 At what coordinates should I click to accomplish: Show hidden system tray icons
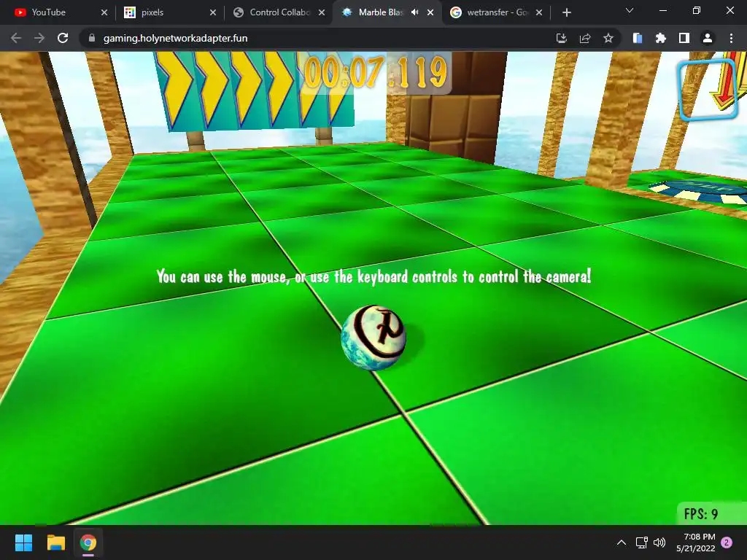[622, 542]
